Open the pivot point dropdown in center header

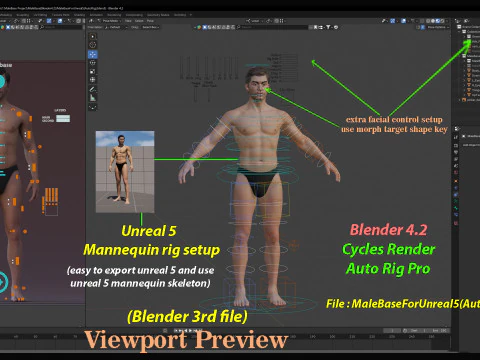(268, 21)
